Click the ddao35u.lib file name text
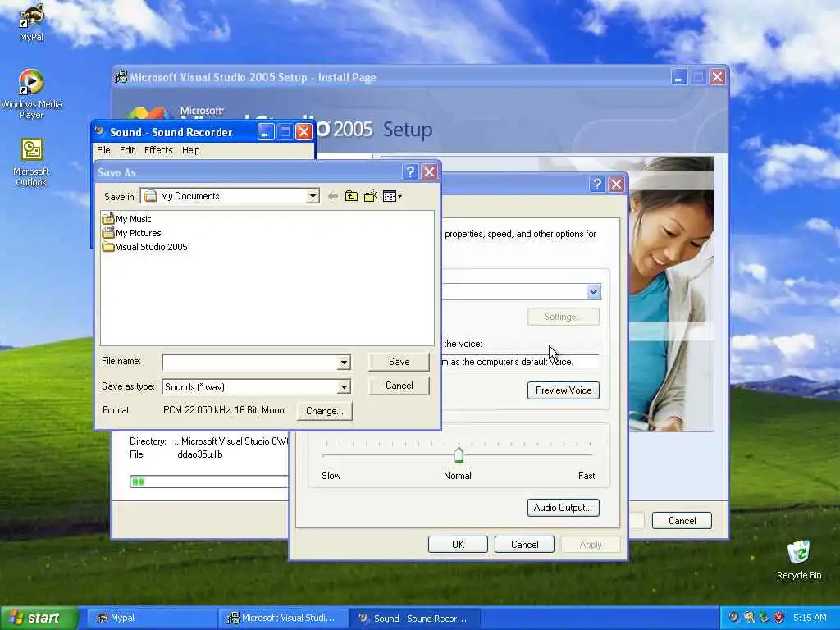 (200, 454)
